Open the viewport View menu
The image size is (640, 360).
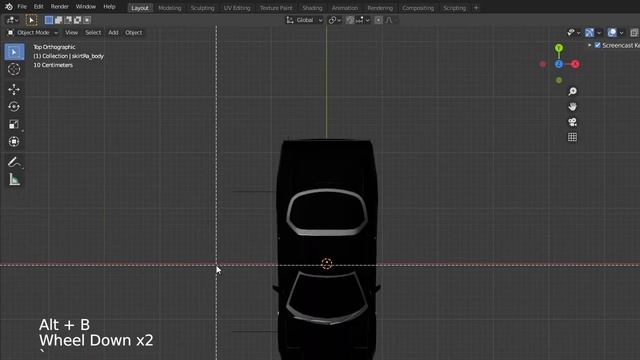pyautogui.click(x=71, y=33)
